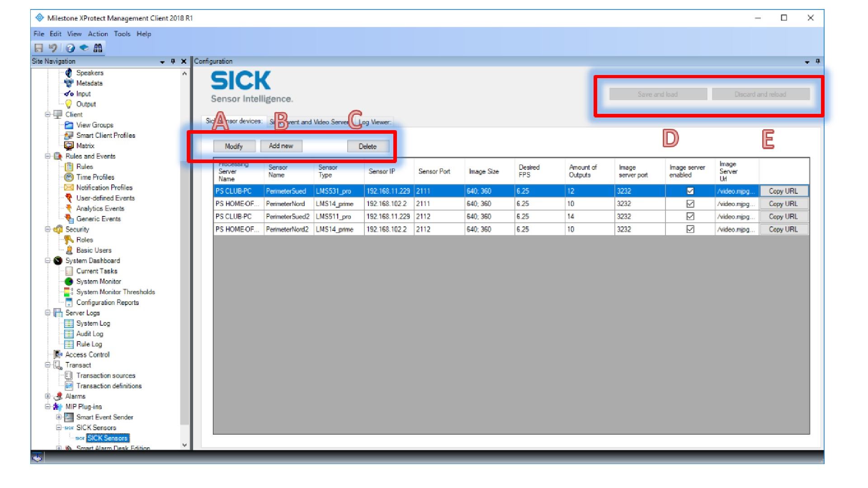This screenshot has width=868, height=488.
Task: Collapse the System Dashboard node
Action: 47,260
